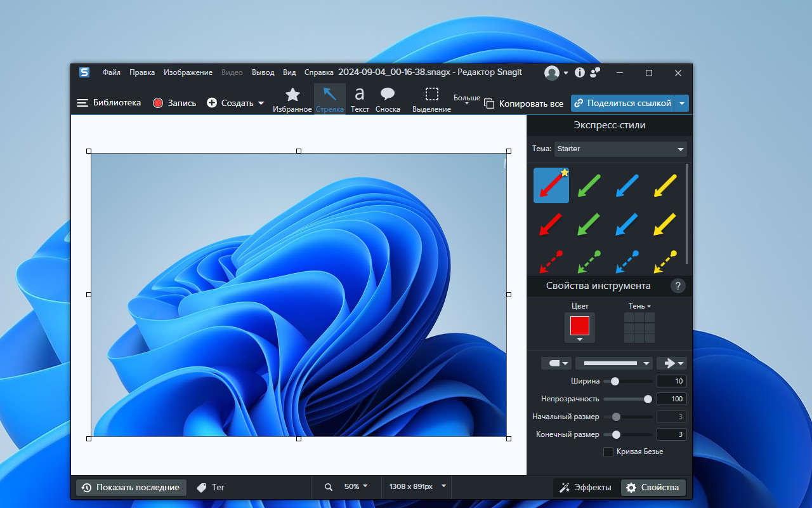Screen dimensions: 812x508
Task: Open the Файл menu
Action: (112, 72)
